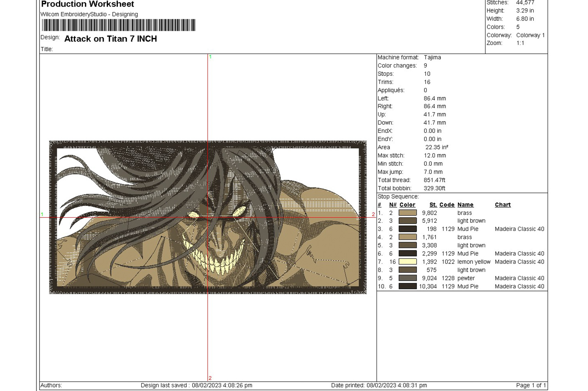Click the stitch count 9,802 in row 1
588x391 pixels.
pos(429,213)
